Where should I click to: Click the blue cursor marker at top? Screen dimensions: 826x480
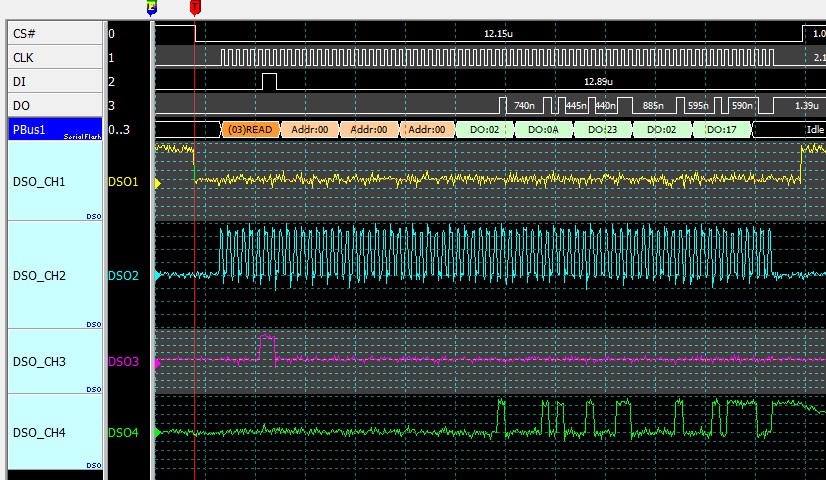(x=152, y=8)
